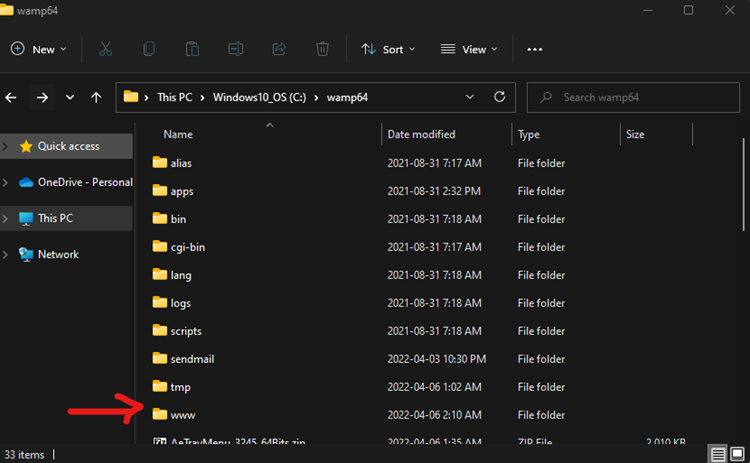Select the sendmail folder name
The image size is (750, 463).
[192, 359]
